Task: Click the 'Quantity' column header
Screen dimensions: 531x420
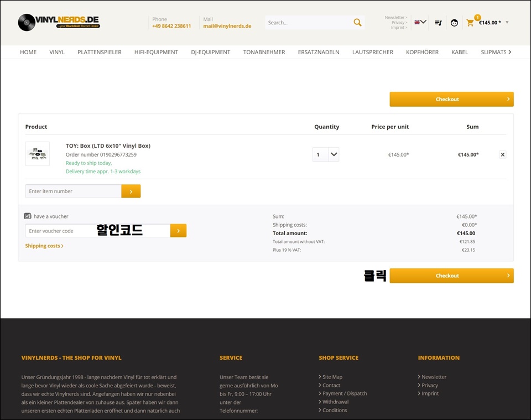Action: tap(327, 127)
